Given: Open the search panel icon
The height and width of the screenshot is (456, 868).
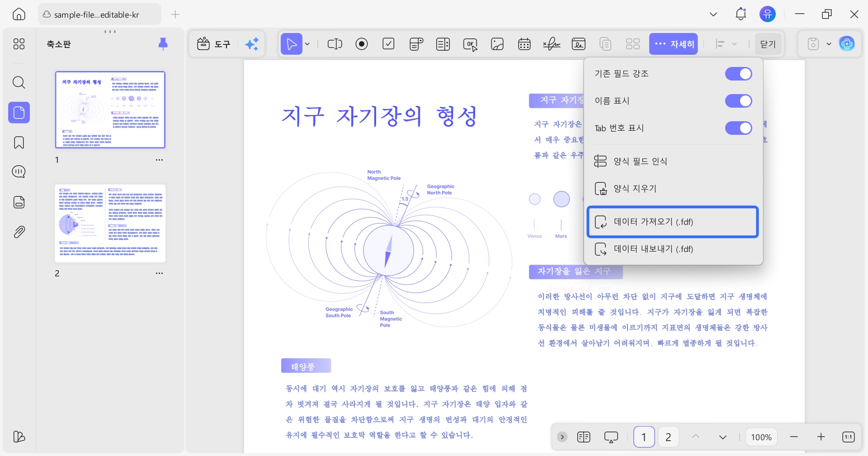Looking at the screenshot, I should click(x=19, y=82).
